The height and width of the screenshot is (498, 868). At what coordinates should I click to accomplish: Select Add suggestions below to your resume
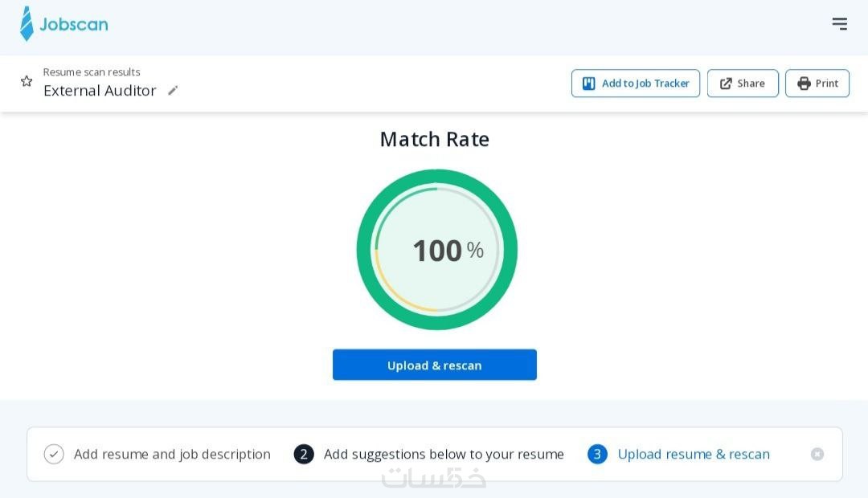[444, 455]
